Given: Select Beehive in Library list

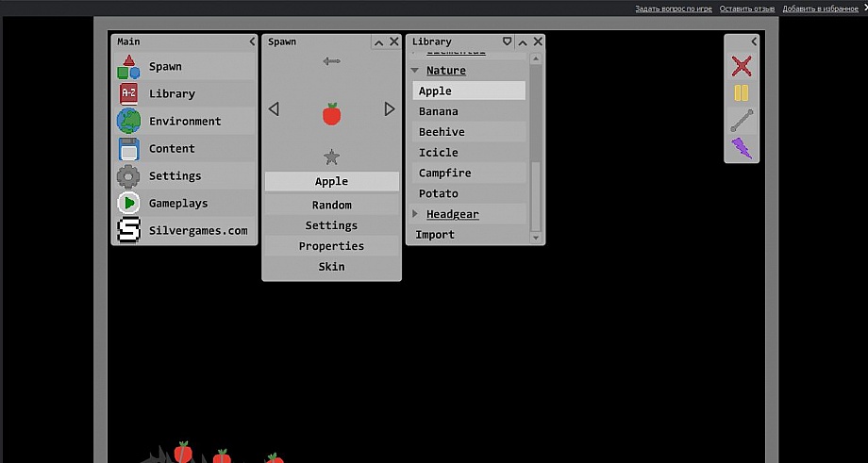Looking at the screenshot, I should tap(469, 132).
